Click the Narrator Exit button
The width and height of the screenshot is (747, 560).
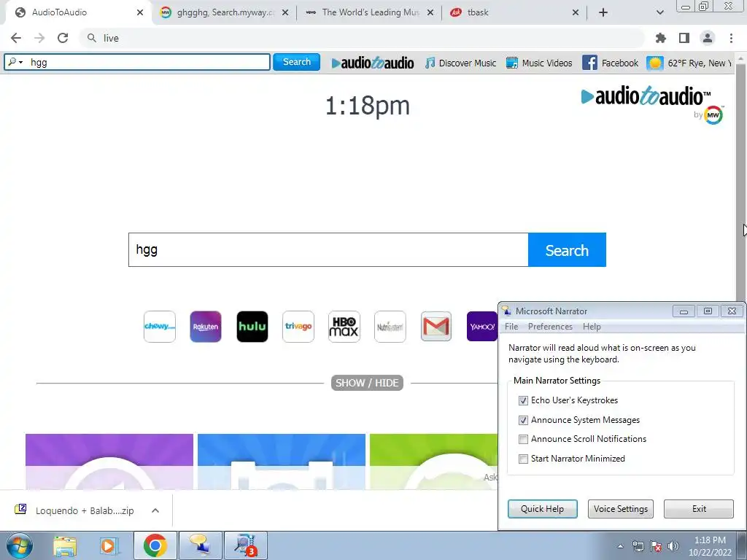[699, 508]
